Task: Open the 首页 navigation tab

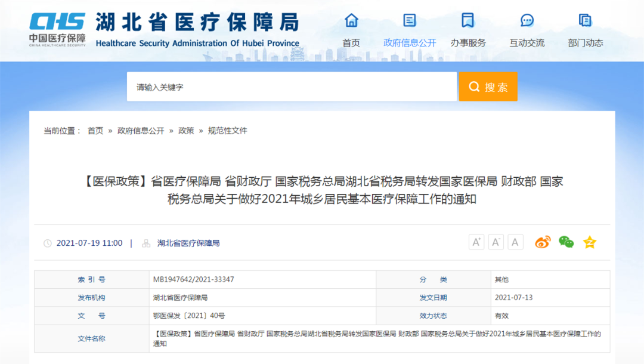Action: click(351, 43)
